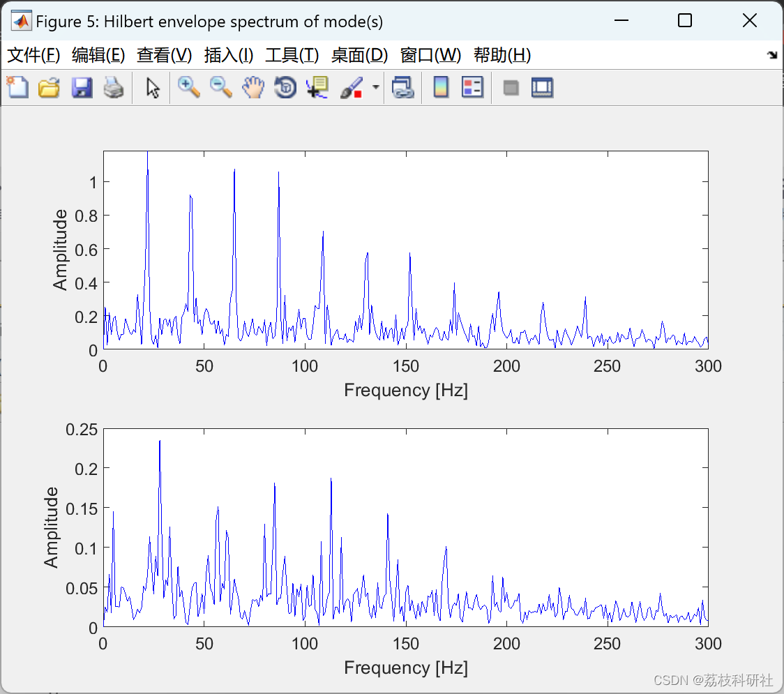The image size is (784, 694).
Task: Click the Show Plot Tools and Dock icon
Action: (543, 87)
